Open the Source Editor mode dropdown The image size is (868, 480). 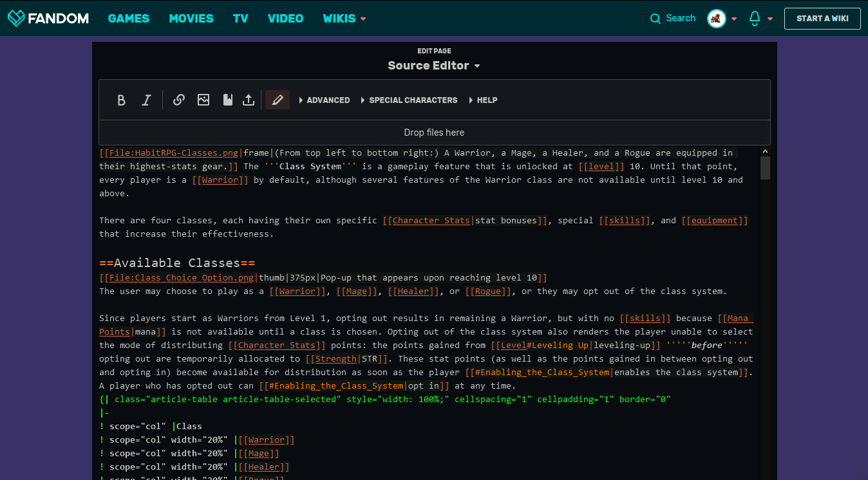point(434,66)
